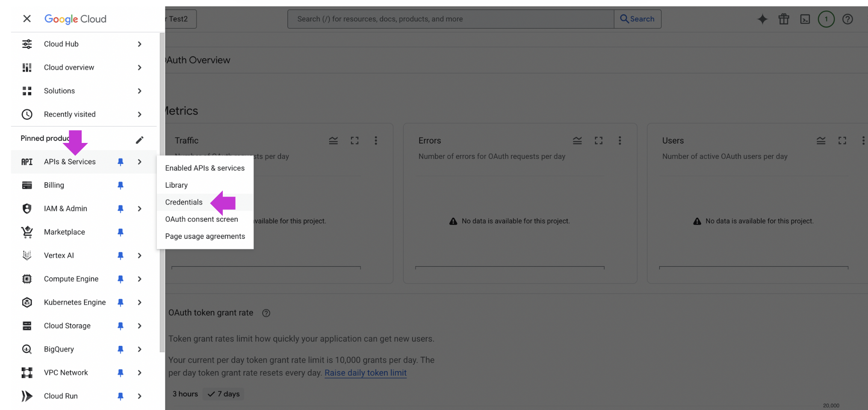Expand Cloud overview submenu chevron

click(139, 68)
